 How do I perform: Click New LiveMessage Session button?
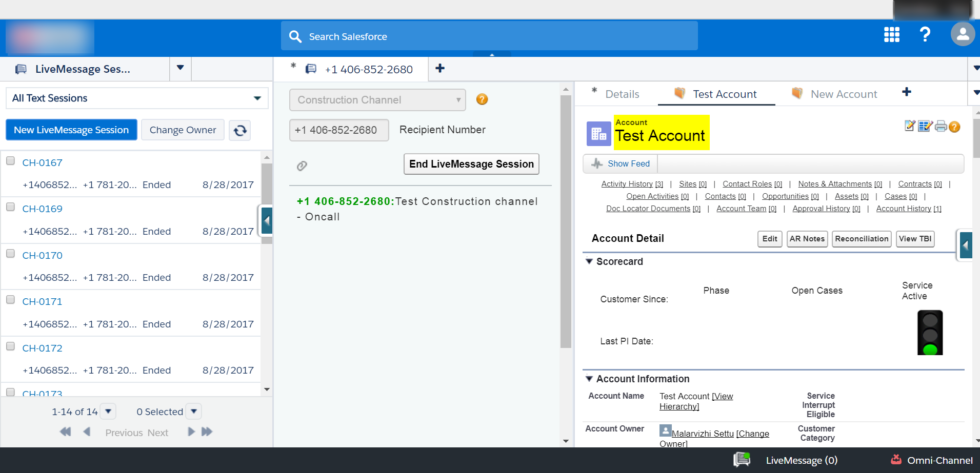(71, 130)
